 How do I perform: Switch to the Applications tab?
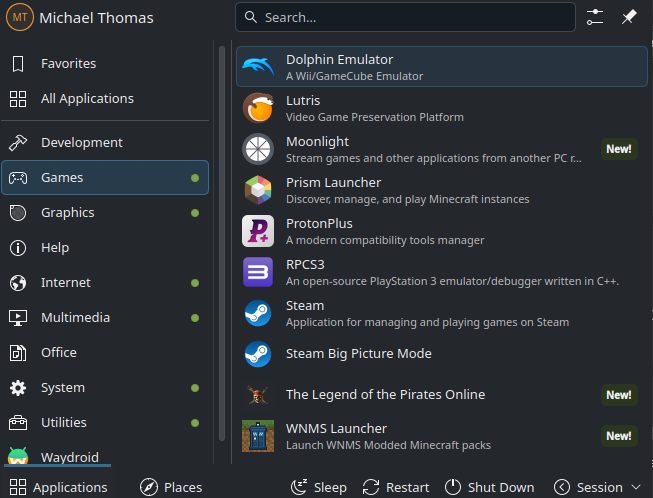(58, 487)
